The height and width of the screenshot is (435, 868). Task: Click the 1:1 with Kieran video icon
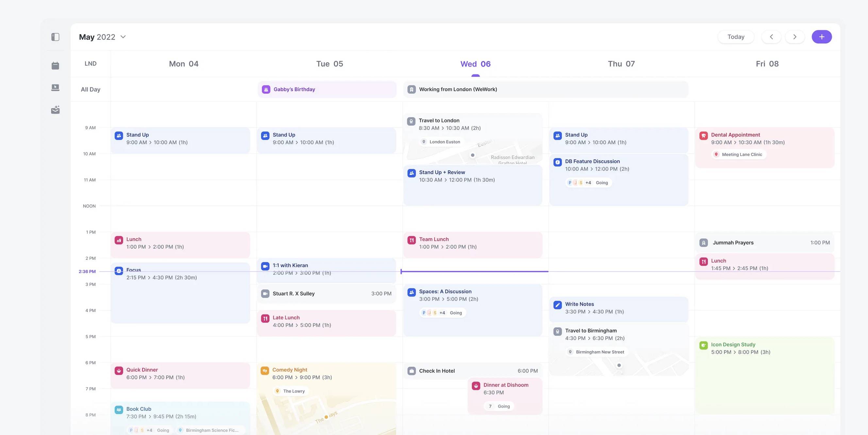[x=265, y=266]
